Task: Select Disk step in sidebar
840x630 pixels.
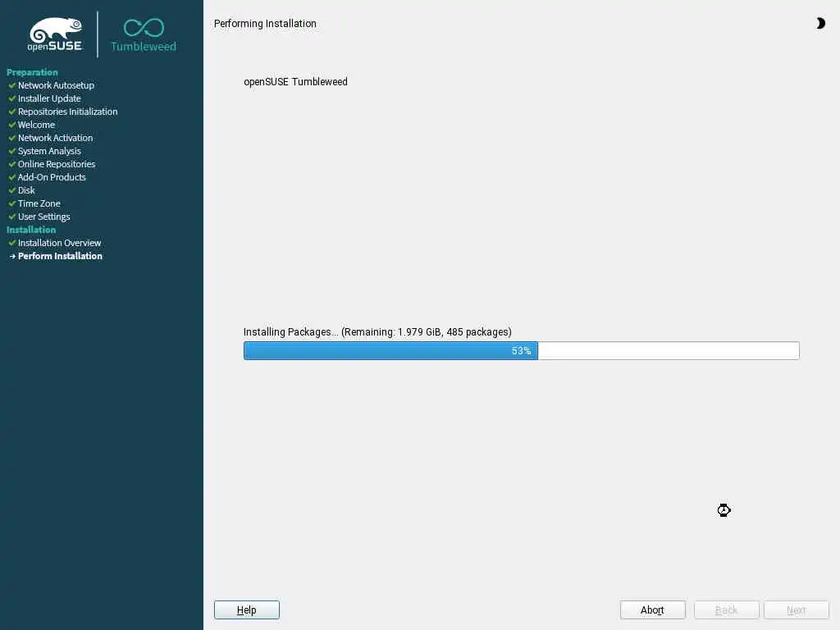Action: tap(26, 190)
